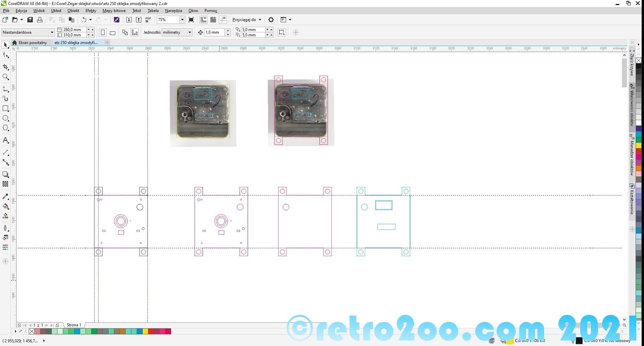Screen dimensions: 644x346
Task: Select the Zoom magnifier tool
Action: [5, 77]
